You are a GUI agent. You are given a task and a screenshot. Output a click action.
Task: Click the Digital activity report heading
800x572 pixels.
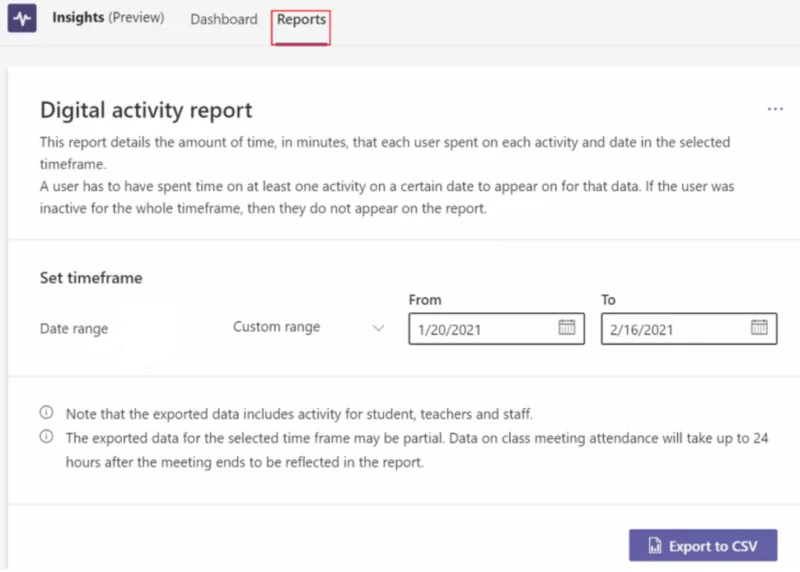point(146,110)
